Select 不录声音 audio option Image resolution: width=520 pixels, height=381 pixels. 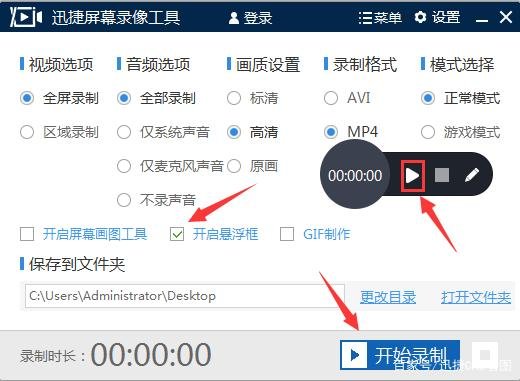click(156, 200)
